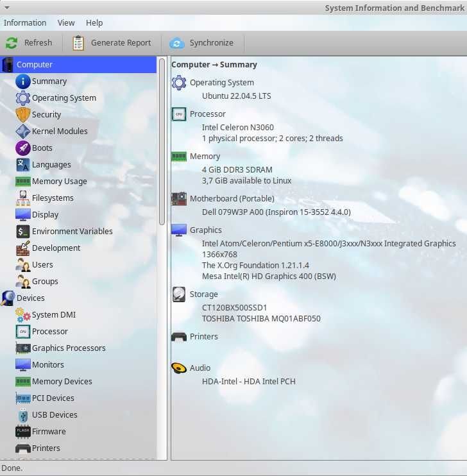Click the CT120BX500SSD1 storage entry

coord(234,307)
